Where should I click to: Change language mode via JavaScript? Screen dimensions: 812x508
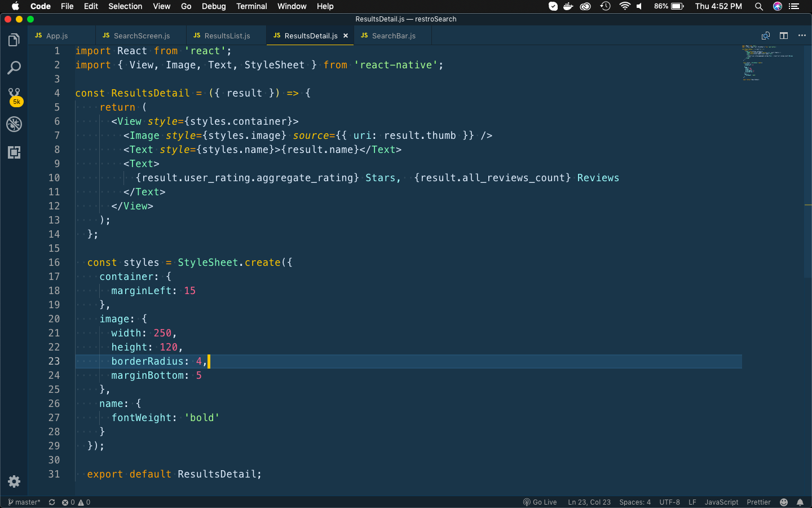coord(721,502)
